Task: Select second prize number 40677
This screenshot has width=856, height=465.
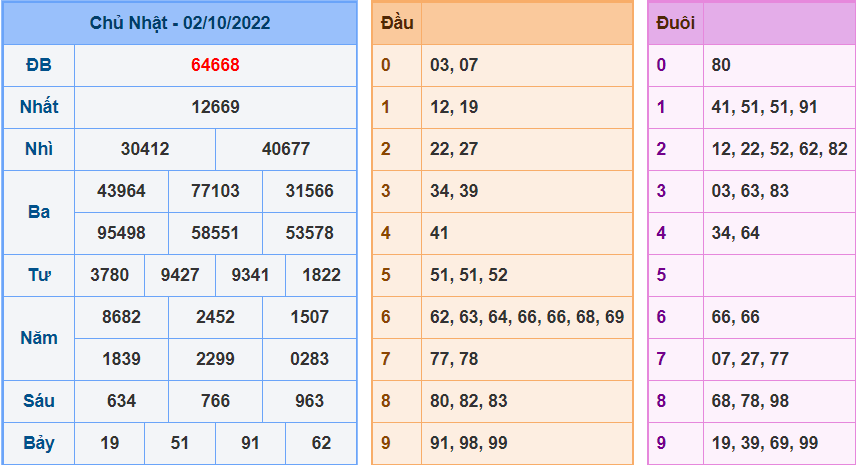Action: 286,149
